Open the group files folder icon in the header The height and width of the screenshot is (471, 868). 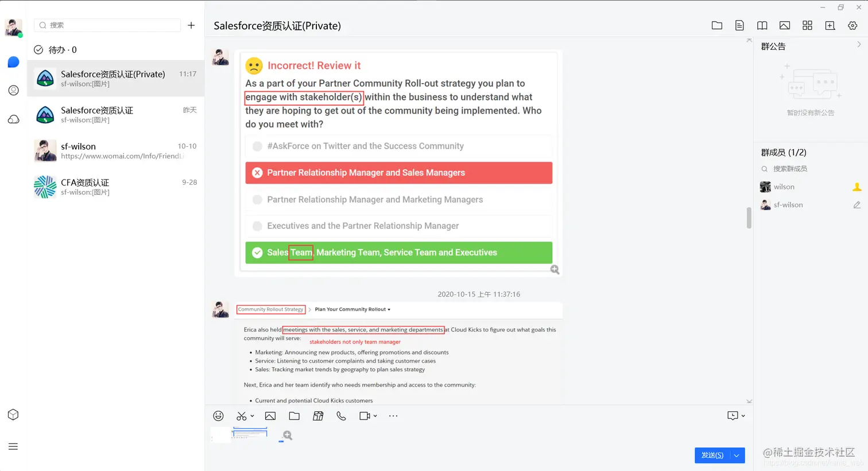pos(717,25)
